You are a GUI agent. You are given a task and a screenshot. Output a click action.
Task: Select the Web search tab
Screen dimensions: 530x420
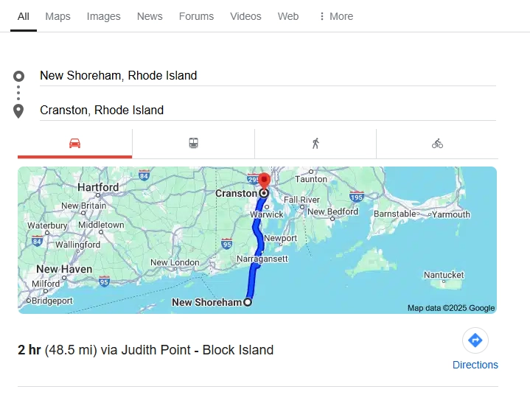288,16
